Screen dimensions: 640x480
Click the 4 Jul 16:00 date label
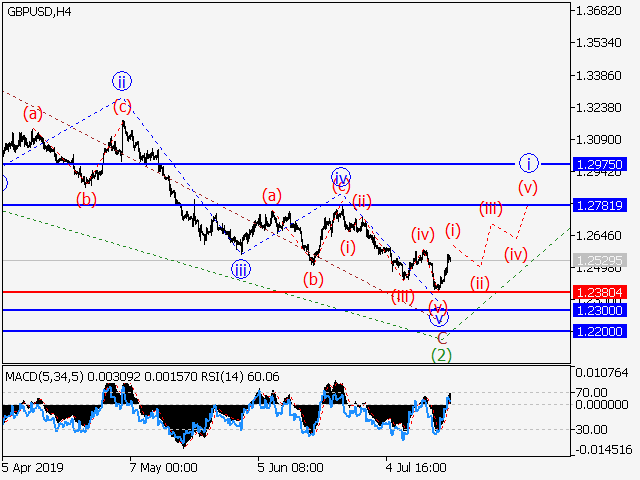click(416, 467)
